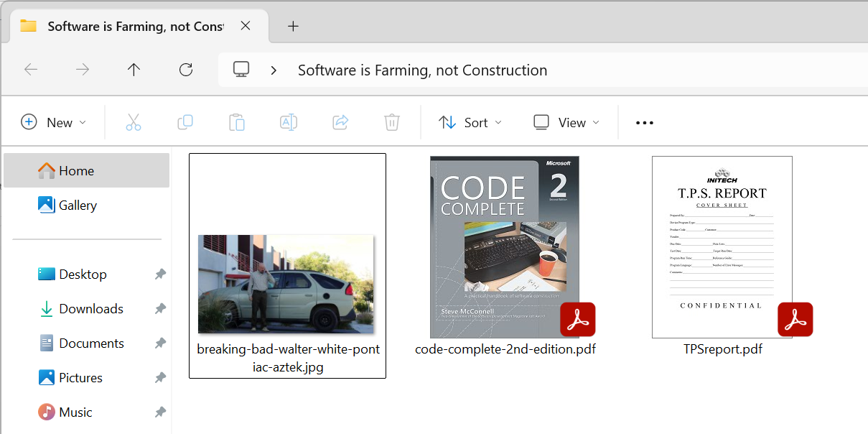Select the breaking-bad Pontiac Aztek image thumbnail

coord(286,284)
